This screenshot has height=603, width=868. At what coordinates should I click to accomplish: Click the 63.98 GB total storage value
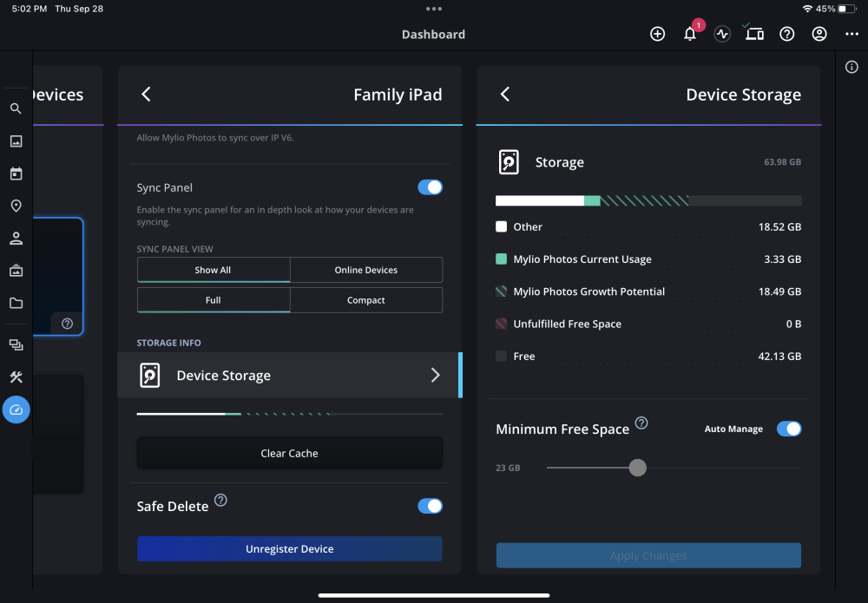[x=782, y=162]
